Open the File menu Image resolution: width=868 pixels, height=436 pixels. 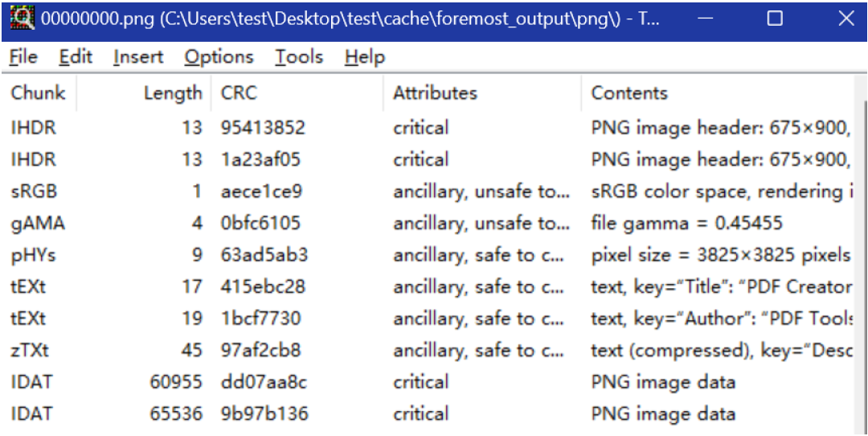(x=23, y=57)
